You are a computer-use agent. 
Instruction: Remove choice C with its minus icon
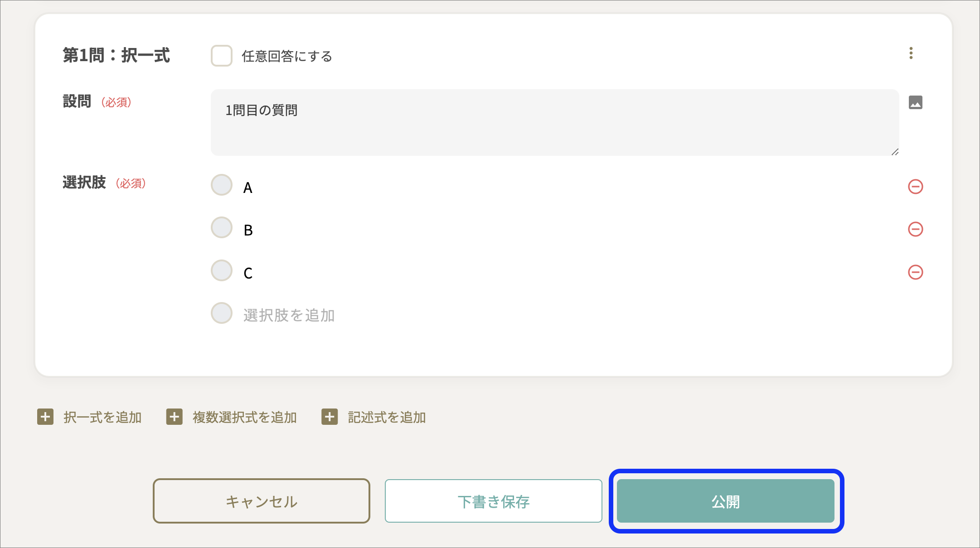[916, 272]
